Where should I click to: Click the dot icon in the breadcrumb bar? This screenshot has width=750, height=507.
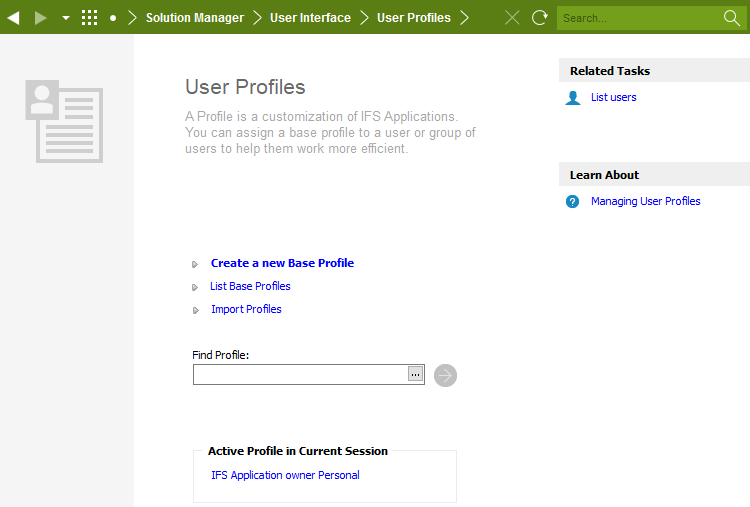113,18
